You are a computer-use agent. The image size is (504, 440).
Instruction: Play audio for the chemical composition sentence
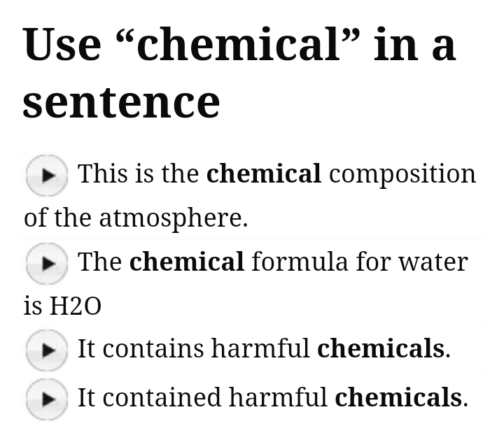46,175
